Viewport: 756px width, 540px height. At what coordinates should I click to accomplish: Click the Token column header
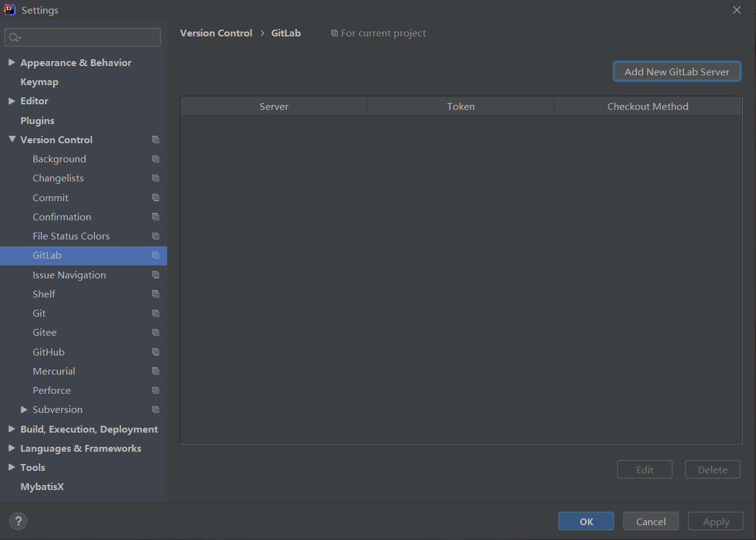pos(461,106)
